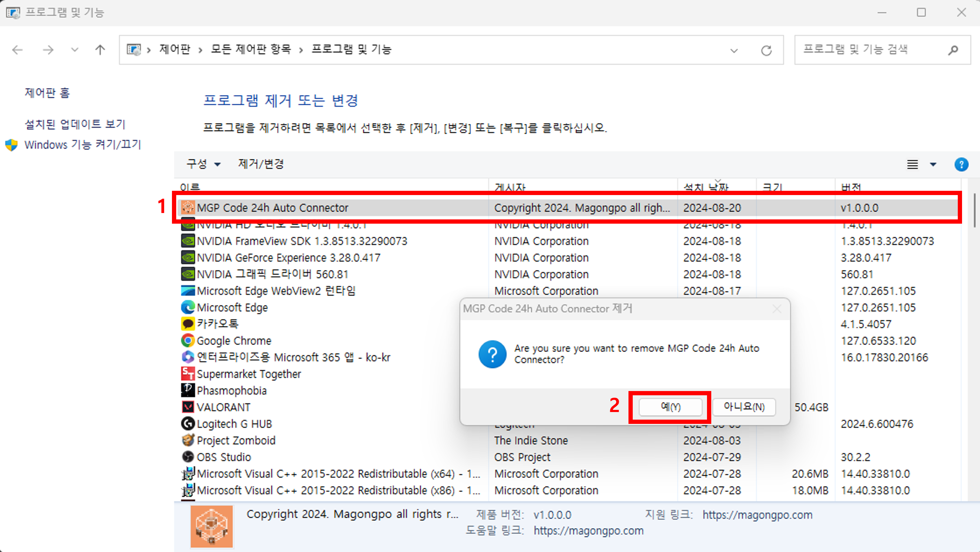Change the list view layout icon
The height and width of the screenshot is (552, 980).
(x=913, y=164)
